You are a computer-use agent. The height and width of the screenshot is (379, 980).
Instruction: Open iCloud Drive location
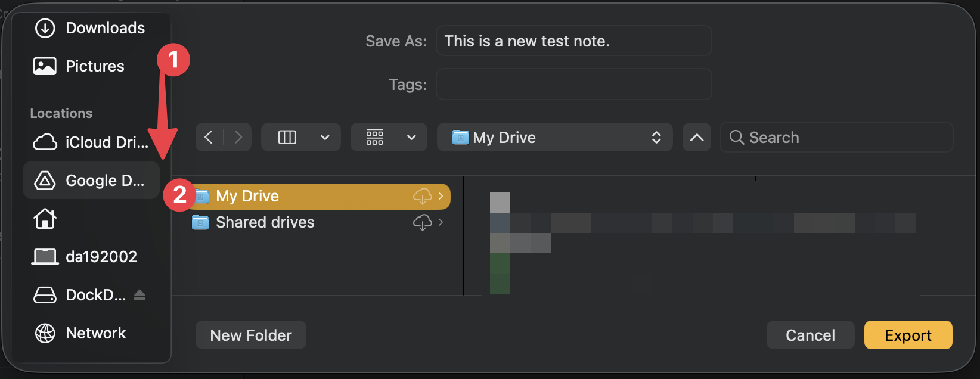pos(91,142)
